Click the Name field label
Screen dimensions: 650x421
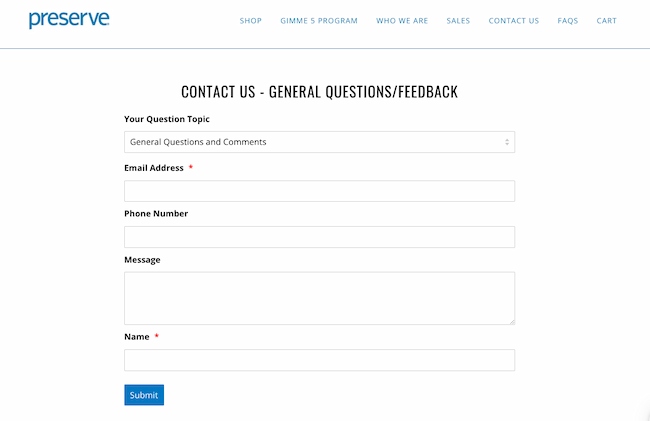pyautogui.click(x=137, y=336)
